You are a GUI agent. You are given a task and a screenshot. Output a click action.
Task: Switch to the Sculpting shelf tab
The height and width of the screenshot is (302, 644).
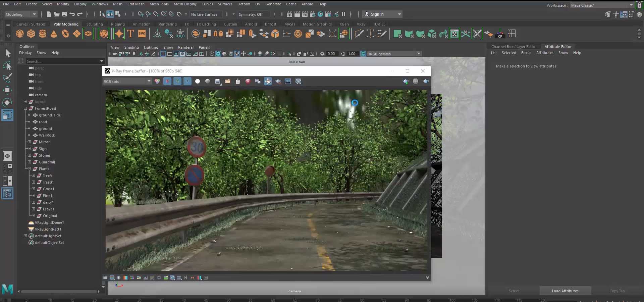click(94, 24)
